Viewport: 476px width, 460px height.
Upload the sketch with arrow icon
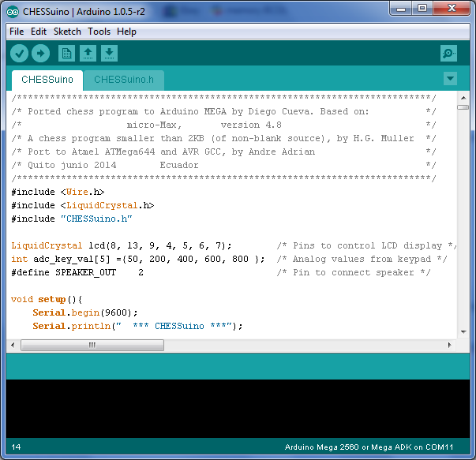tap(40, 54)
